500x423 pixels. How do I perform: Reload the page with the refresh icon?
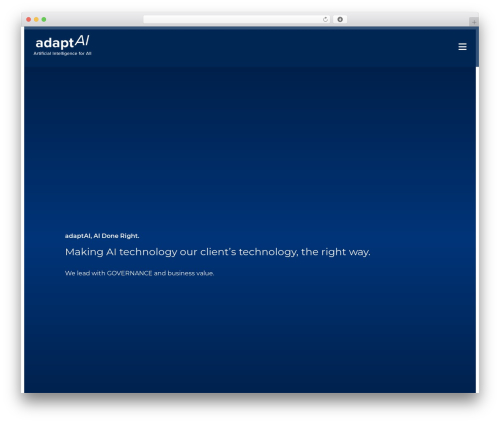[325, 19]
